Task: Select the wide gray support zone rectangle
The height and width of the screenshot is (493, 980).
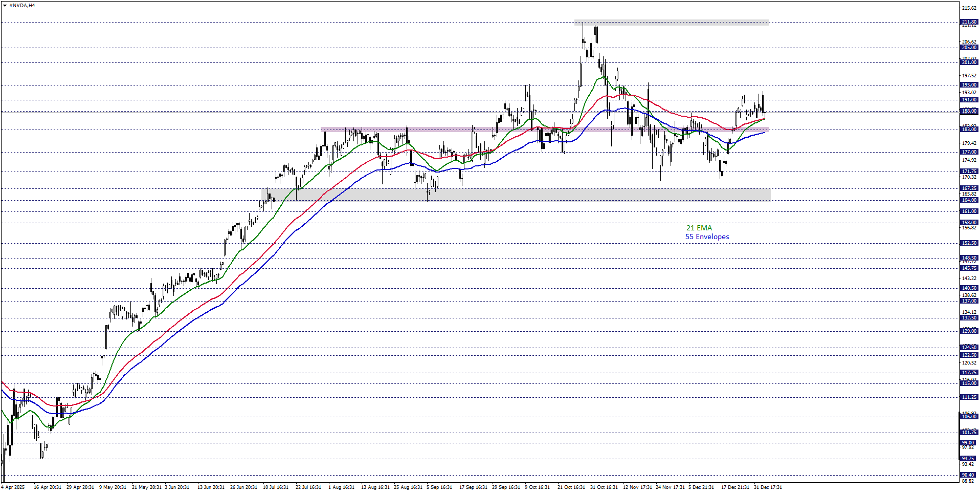Action: click(x=516, y=195)
